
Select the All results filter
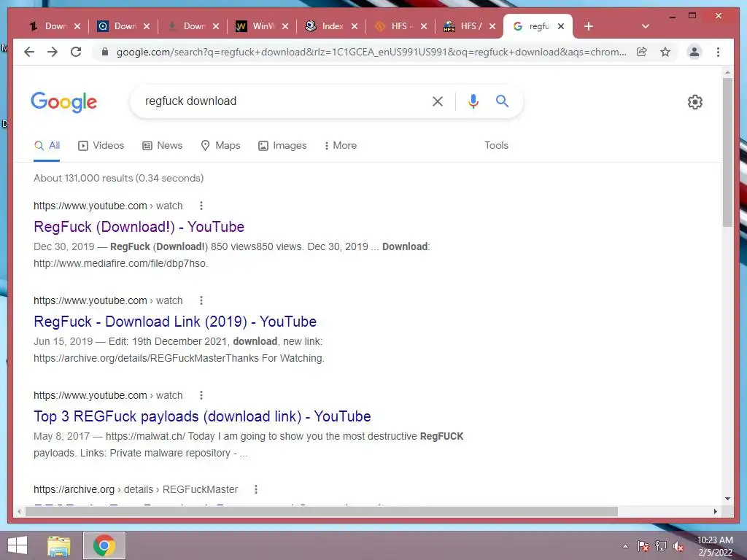coord(47,146)
